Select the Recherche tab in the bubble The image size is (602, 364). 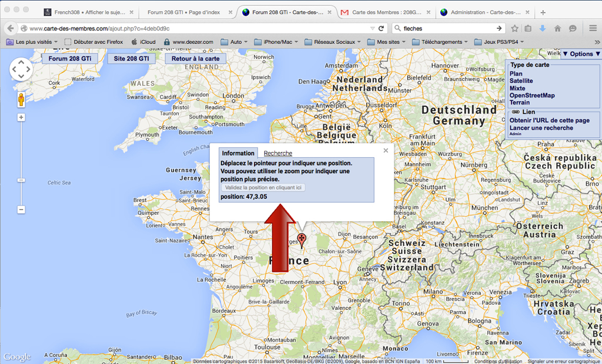pyautogui.click(x=278, y=153)
